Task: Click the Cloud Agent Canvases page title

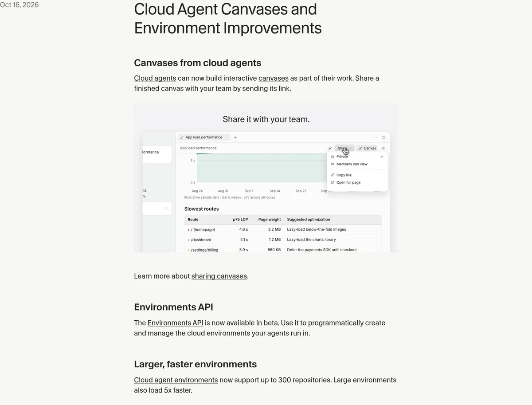Action: [x=228, y=18]
